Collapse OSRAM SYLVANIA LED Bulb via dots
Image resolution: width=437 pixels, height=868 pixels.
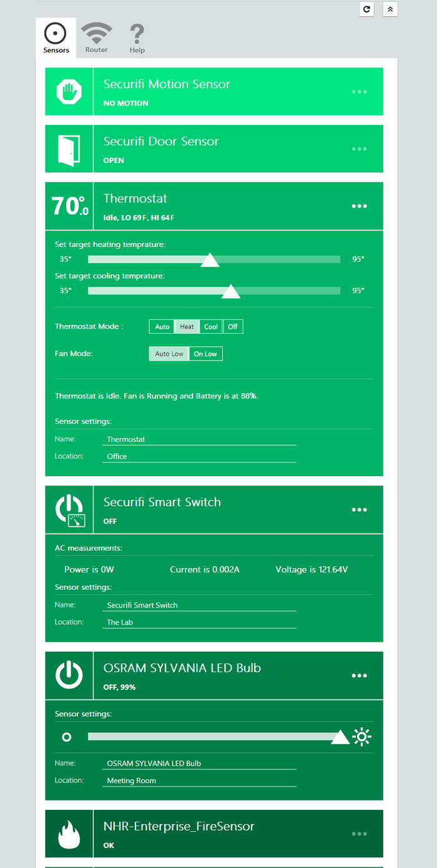[359, 676]
